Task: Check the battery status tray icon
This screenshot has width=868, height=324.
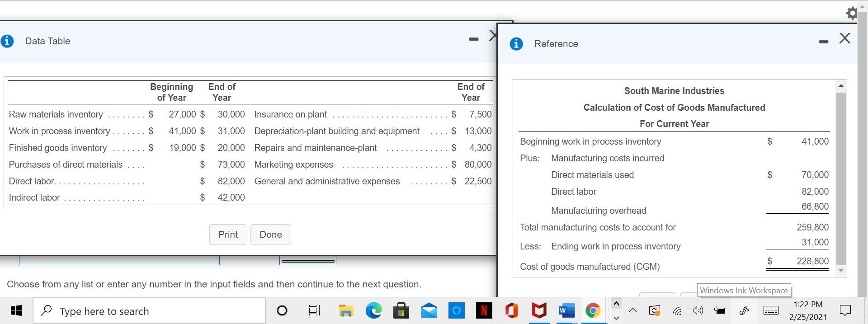Action: (x=720, y=310)
